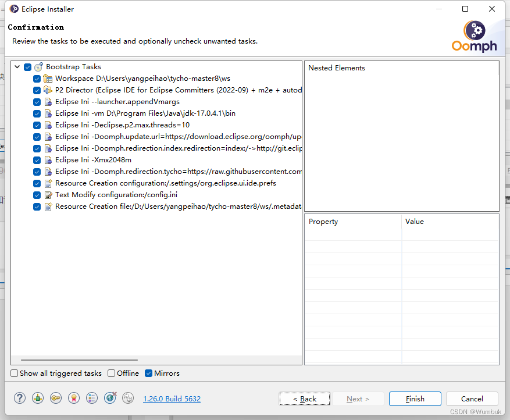The height and width of the screenshot is (420, 510).
Task: Select the Eclipse Ini -Xmx2048m text
Action: pos(94,160)
